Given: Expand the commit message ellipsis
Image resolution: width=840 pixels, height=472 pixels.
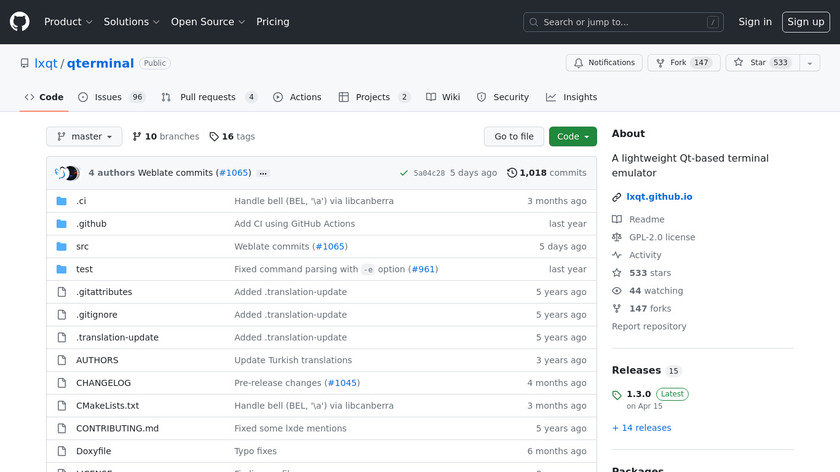Looking at the screenshot, I should pos(263,173).
